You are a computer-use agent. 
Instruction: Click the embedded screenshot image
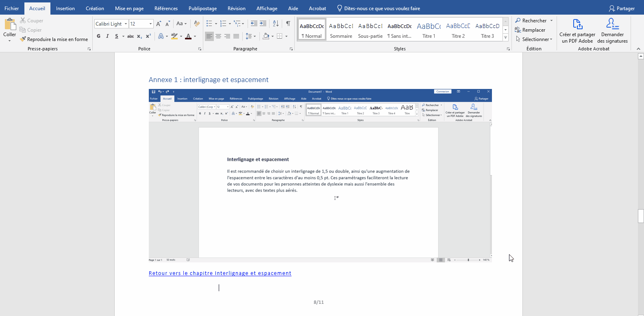coord(320,175)
